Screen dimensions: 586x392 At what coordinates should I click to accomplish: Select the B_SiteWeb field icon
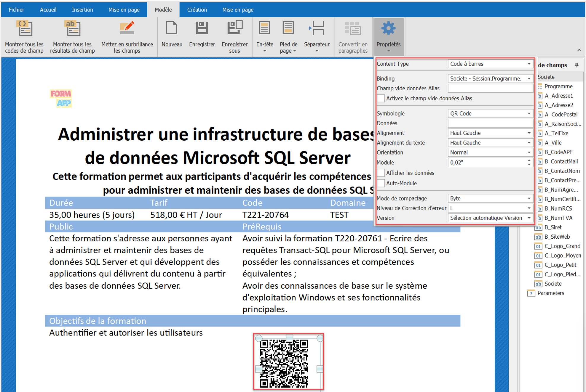pos(538,237)
